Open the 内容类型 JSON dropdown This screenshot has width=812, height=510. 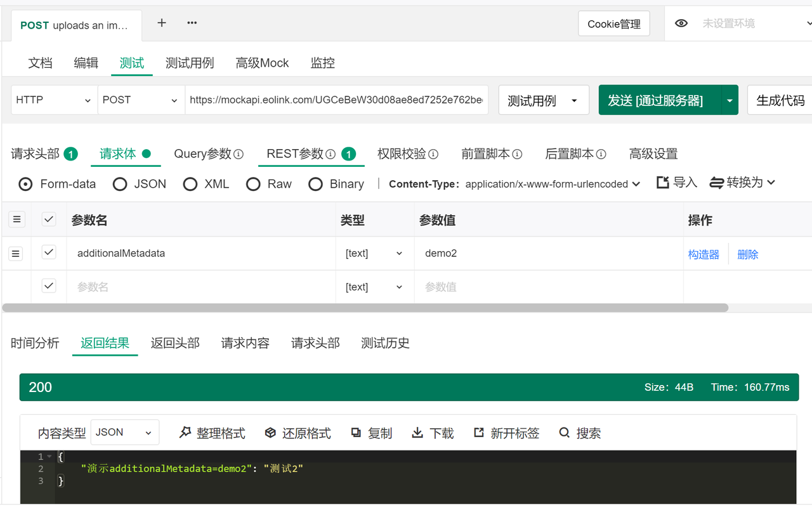(x=125, y=433)
